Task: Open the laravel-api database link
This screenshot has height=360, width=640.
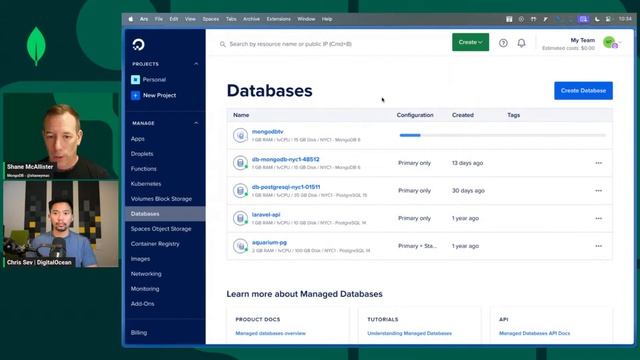Action: (x=266, y=215)
